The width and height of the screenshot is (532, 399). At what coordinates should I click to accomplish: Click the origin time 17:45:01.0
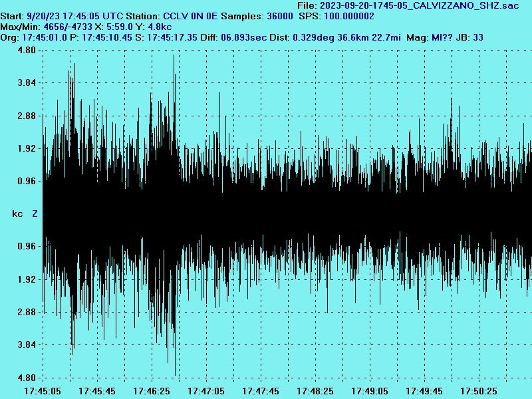click(45, 37)
